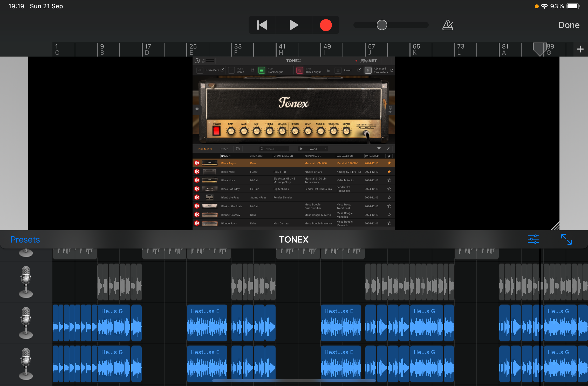
Task: Favorite the Blonde Cowboy tone model
Action: (x=389, y=215)
